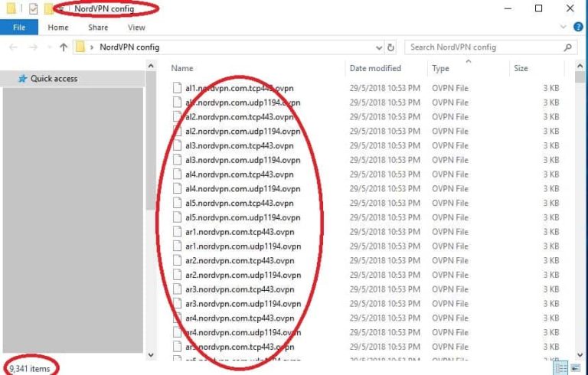Select the al3.nordvpn.com.tcp443.ovpn file
The image size is (588, 375).
(x=239, y=145)
